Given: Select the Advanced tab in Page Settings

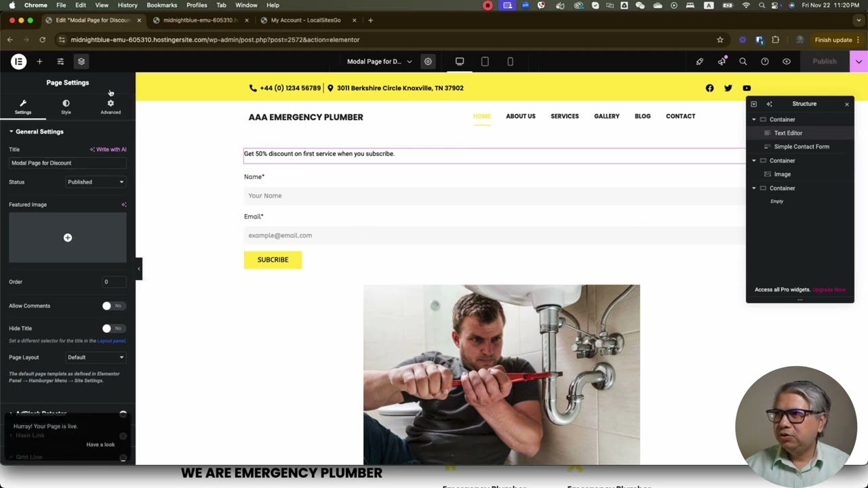Looking at the screenshot, I should pos(111,107).
